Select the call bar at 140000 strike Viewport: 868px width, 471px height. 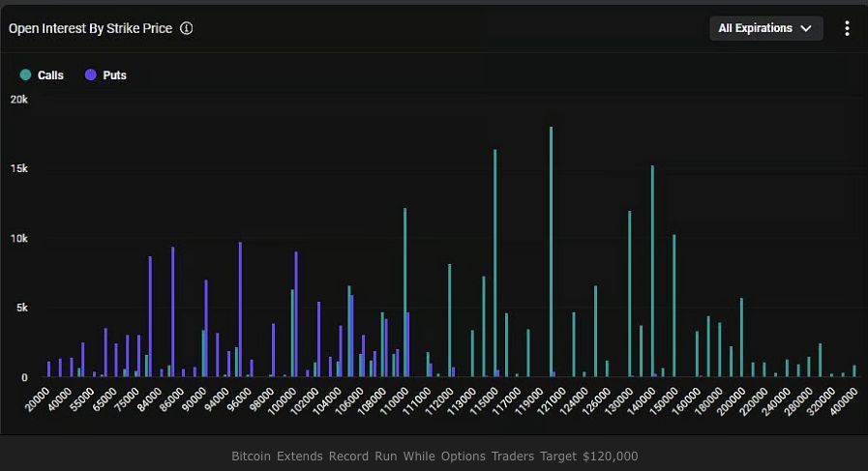652,271
